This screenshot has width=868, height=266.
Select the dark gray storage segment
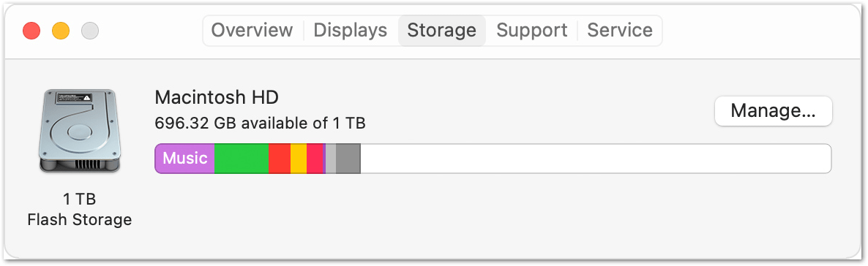(348, 159)
